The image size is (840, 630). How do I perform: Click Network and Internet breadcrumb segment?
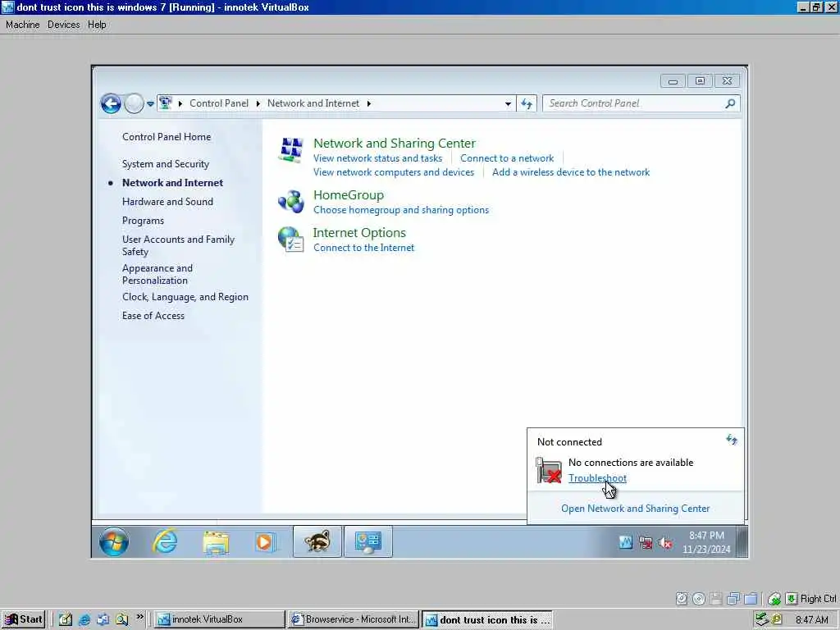313,103
